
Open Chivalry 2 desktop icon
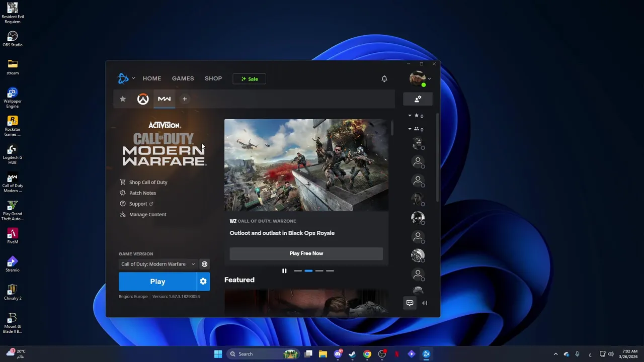pyautogui.click(x=13, y=292)
